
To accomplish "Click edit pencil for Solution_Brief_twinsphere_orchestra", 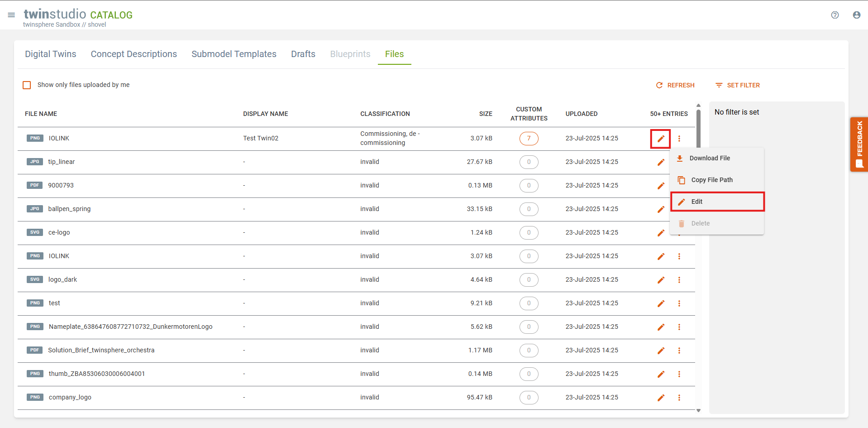I will [661, 351].
